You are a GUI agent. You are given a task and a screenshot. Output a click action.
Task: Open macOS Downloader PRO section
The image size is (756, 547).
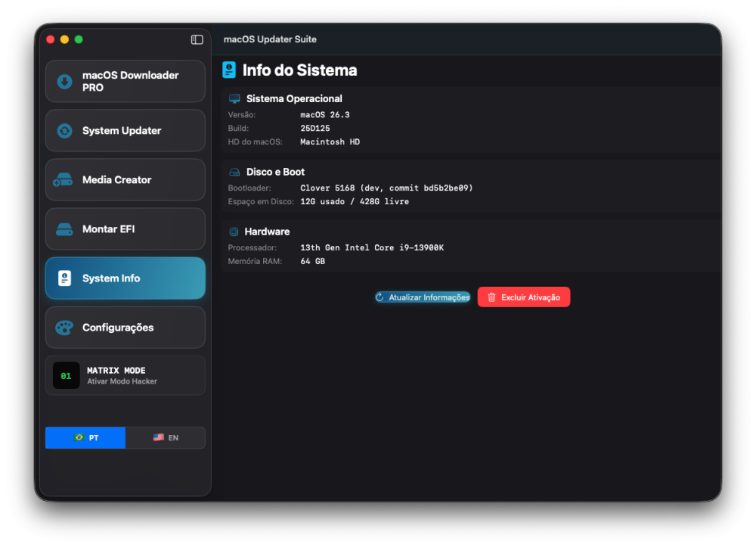point(125,82)
